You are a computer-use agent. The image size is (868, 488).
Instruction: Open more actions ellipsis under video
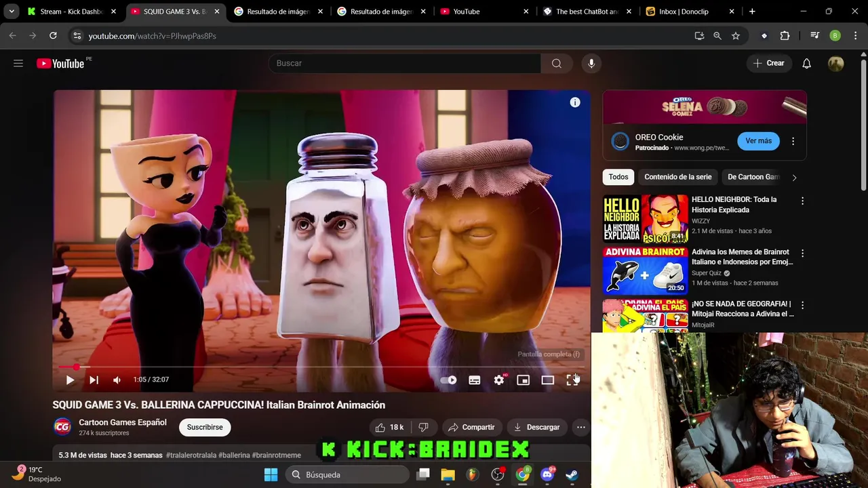click(x=581, y=427)
